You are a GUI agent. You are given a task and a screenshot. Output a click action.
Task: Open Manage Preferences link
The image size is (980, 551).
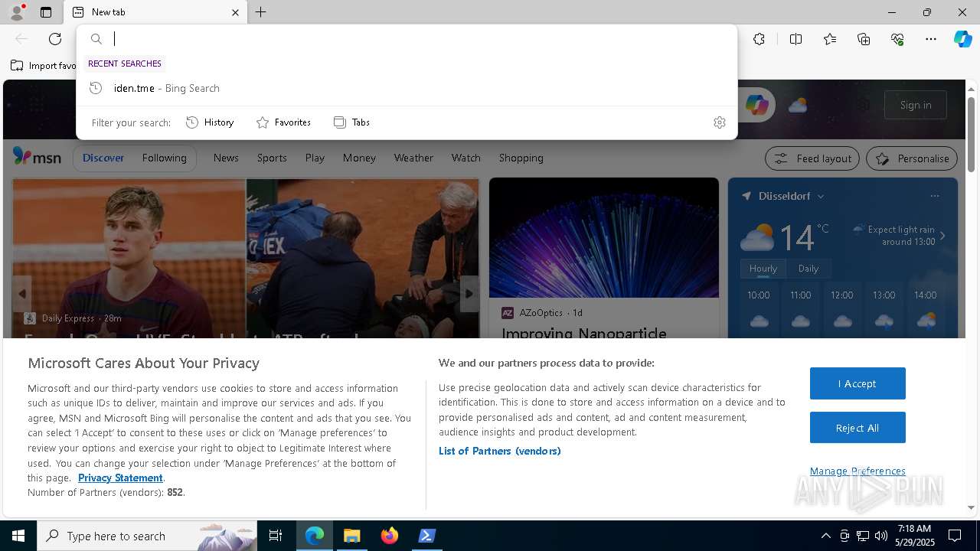857,471
